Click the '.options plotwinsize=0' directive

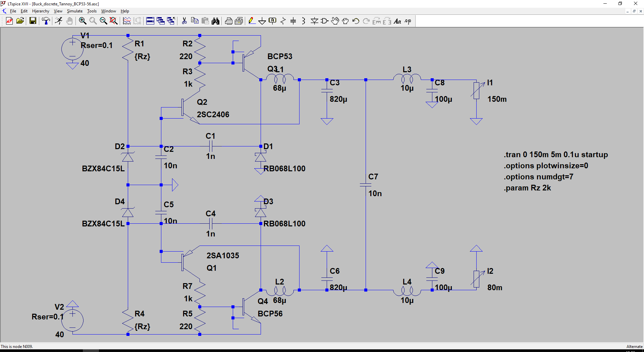coord(546,166)
